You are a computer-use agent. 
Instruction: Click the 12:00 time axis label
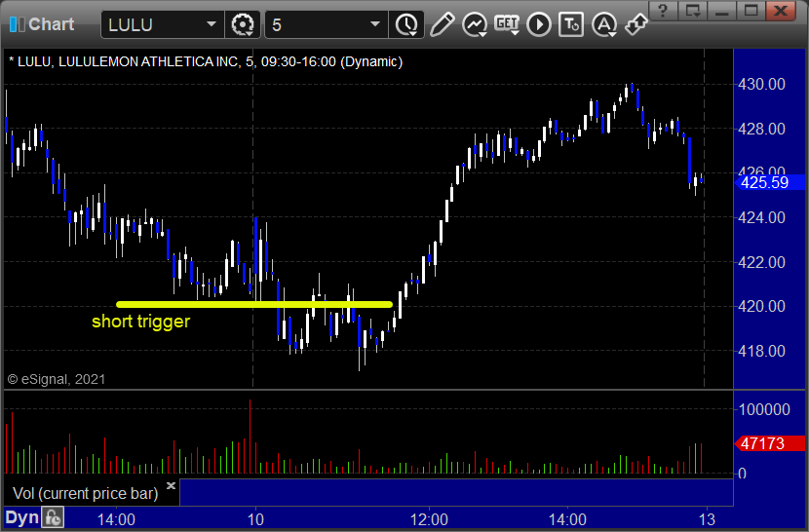[429, 519]
